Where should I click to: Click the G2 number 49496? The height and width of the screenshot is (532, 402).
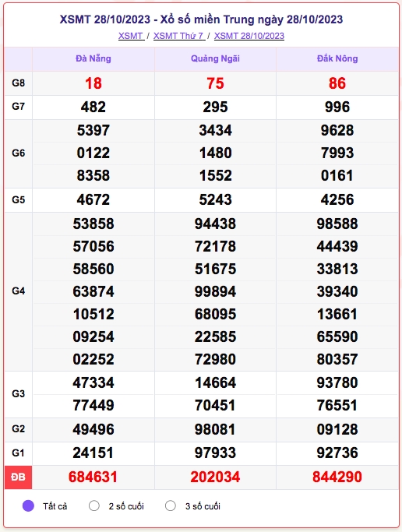(93, 429)
